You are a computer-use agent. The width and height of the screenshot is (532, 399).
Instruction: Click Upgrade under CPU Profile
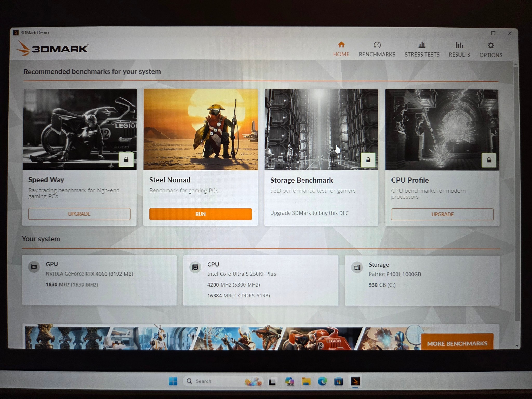[x=442, y=214]
